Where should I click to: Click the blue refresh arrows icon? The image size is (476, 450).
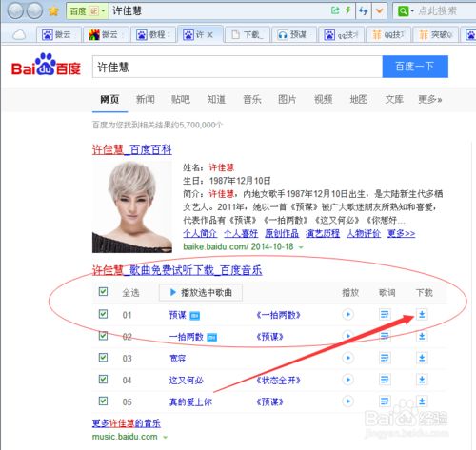363,11
